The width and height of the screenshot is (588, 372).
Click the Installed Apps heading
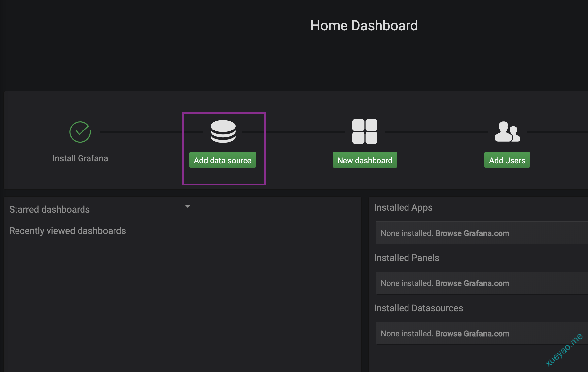[403, 207]
